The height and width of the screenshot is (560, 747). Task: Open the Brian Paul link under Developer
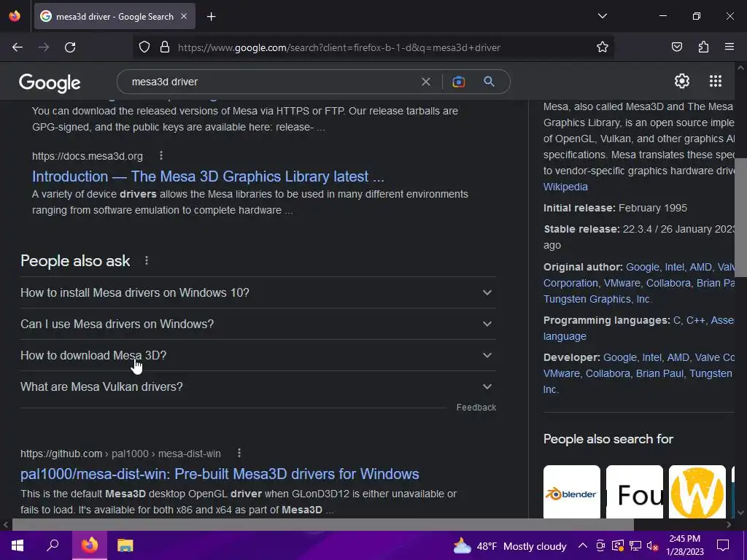[x=659, y=373]
